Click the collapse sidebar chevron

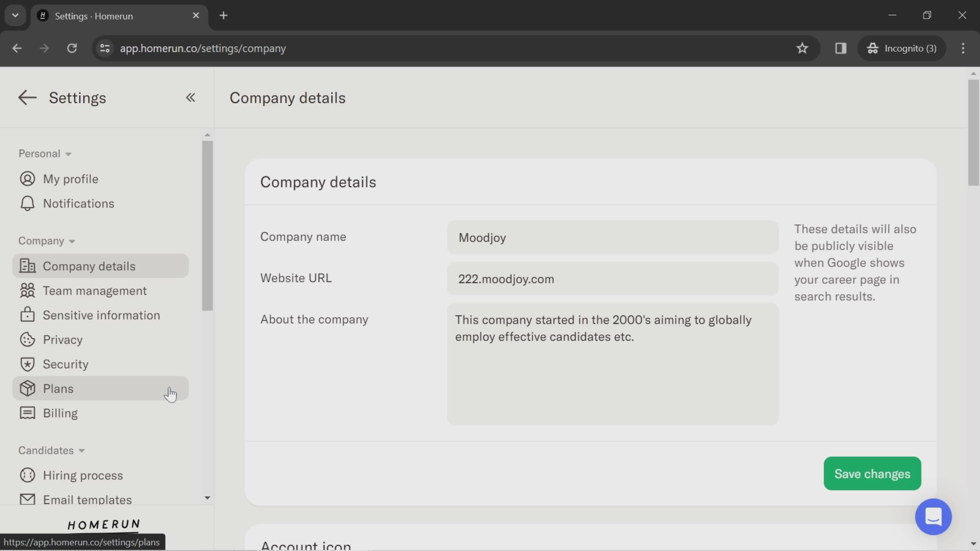click(190, 97)
